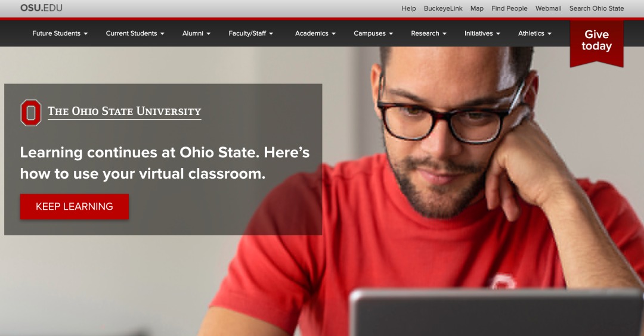The height and width of the screenshot is (336, 644).
Task: Open the Map link
Action: click(477, 8)
